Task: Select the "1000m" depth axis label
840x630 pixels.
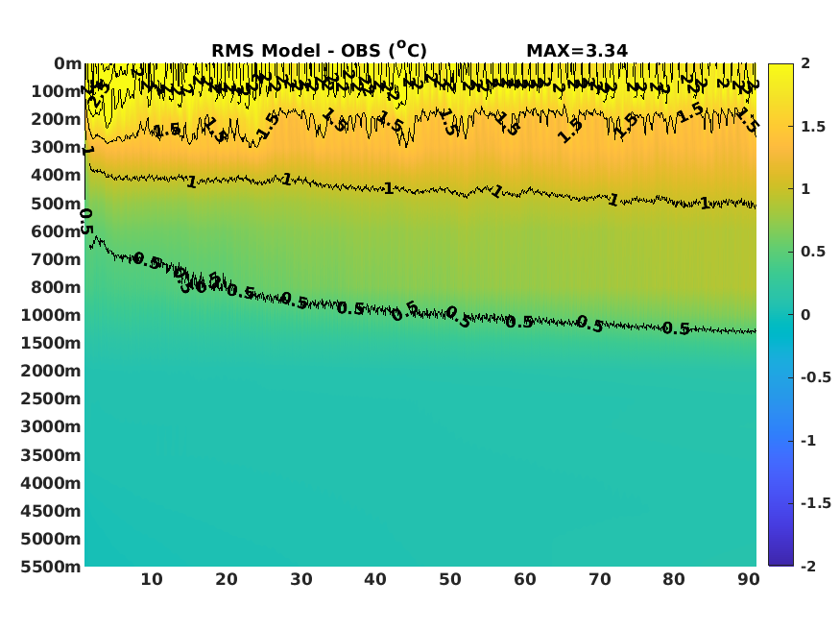Action: coord(51,315)
